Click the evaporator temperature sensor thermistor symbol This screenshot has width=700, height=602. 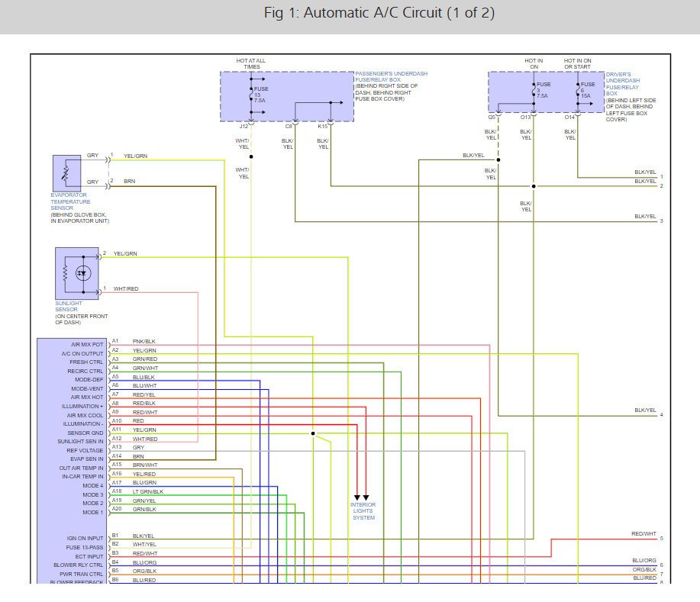pos(66,173)
